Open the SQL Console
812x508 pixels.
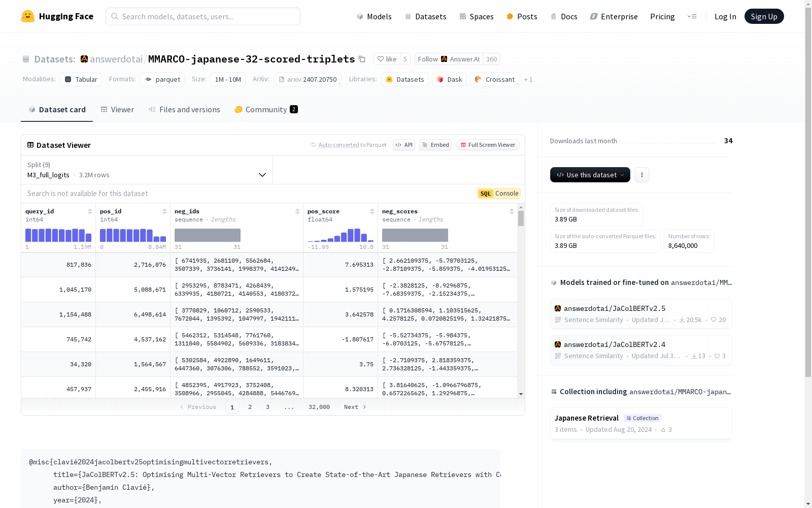coord(499,194)
